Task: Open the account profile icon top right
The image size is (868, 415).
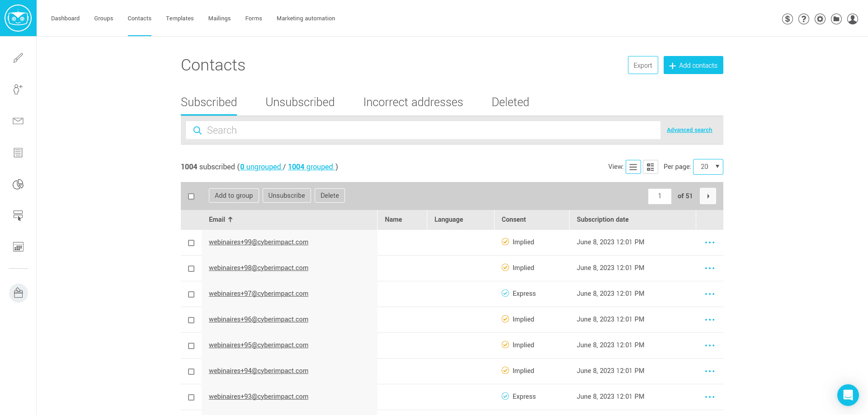Action: click(853, 19)
